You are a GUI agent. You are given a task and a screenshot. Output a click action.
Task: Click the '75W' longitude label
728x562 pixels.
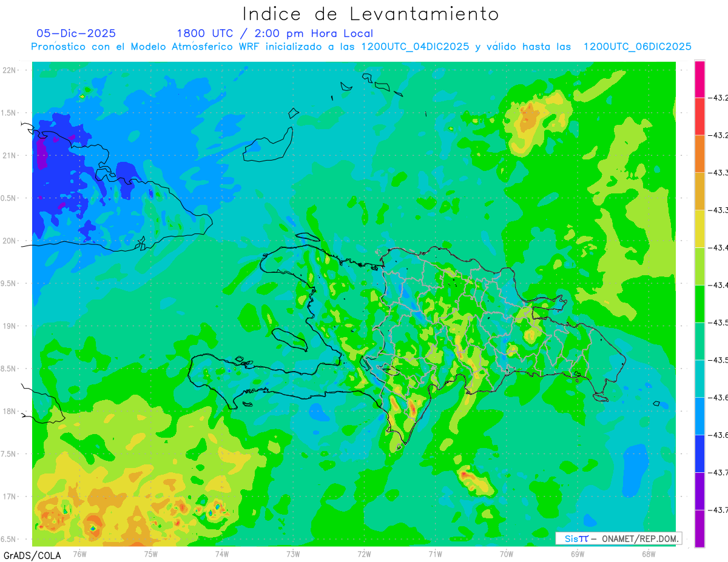tap(151, 554)
